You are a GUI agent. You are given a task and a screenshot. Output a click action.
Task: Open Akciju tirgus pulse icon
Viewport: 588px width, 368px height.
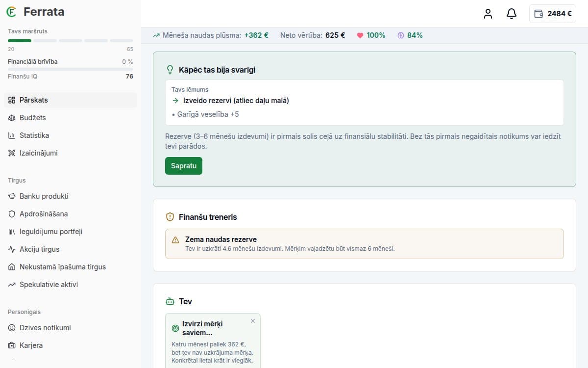[x=12, y=249]
